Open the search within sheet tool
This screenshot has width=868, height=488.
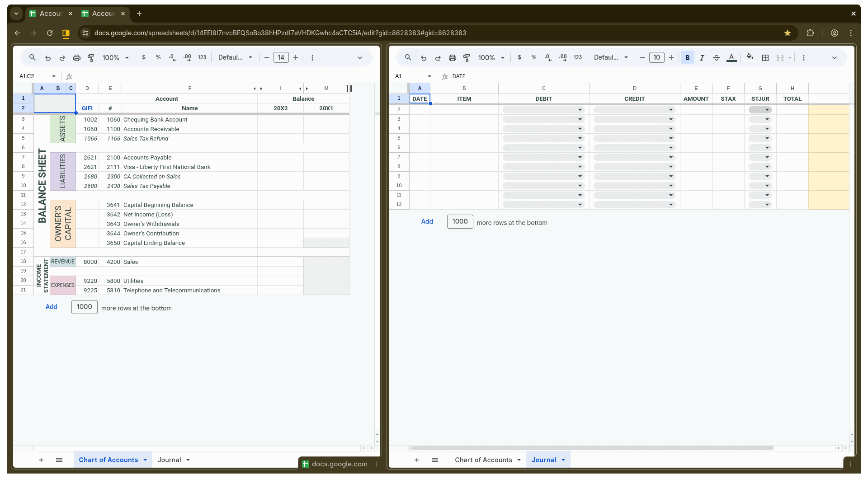[x=32, y=57]
